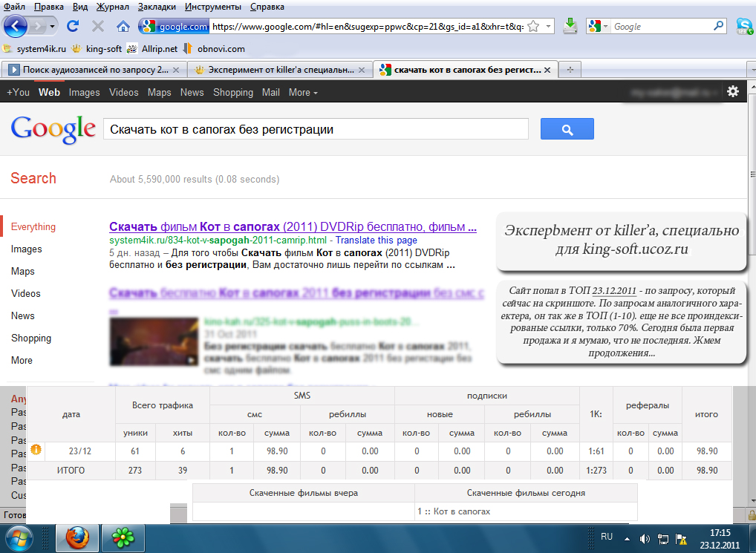
Task: Open the Правка menu
Action: point(49,7)
